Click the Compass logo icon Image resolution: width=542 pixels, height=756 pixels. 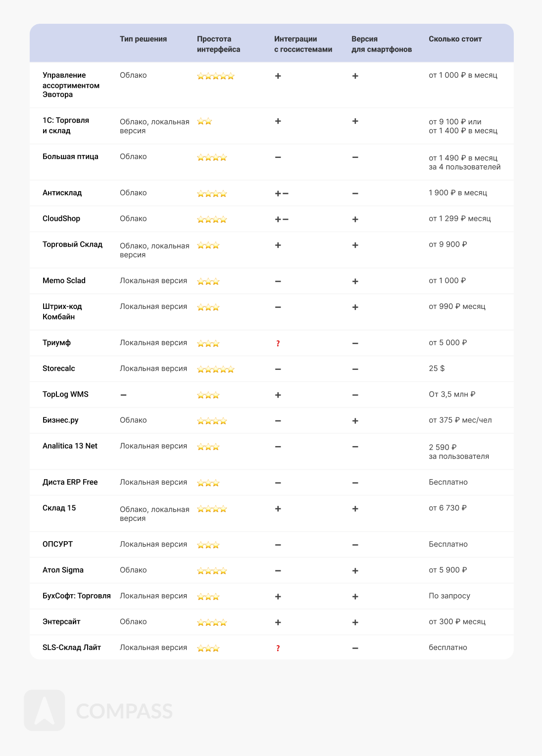tap(45, 710)
